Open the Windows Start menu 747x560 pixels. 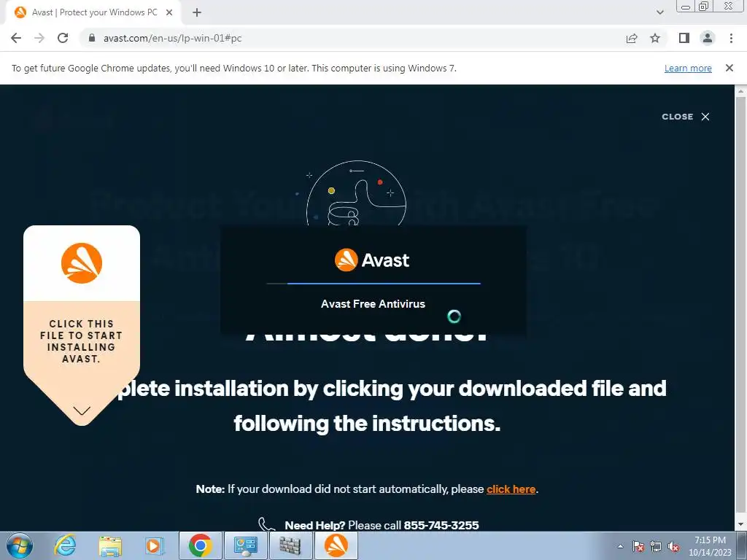20,545
